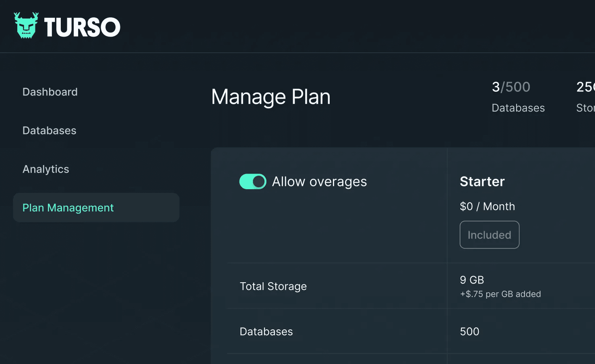Click the $0 / Month price label

click(487, 206)
